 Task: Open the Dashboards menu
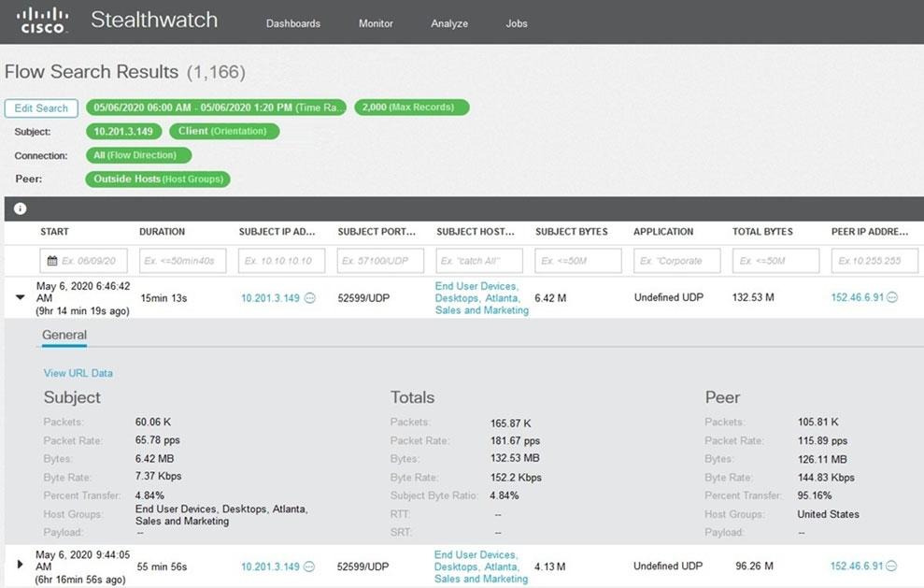point(292,23)
